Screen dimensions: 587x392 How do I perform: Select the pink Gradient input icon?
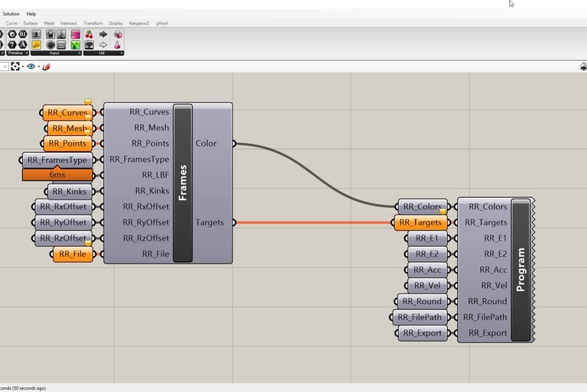tap(76, 34)
